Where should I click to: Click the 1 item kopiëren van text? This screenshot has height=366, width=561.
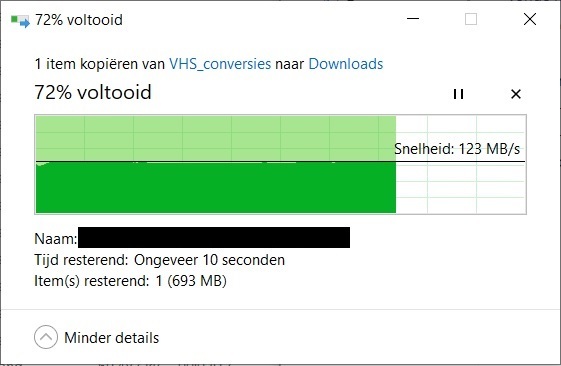(x=99, y=64)
